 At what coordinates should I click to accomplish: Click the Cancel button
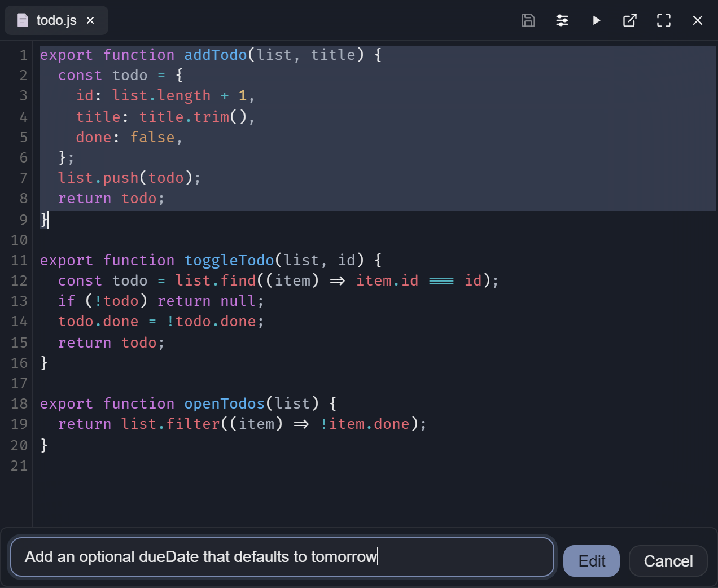tap(668, 561)
